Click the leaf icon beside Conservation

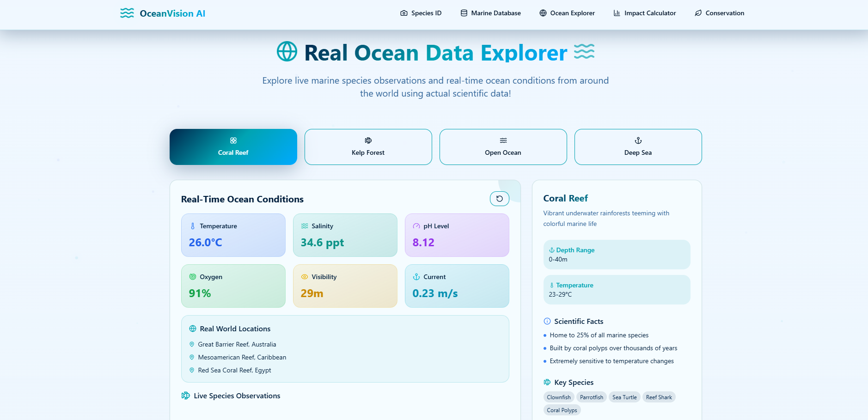click(x=698, y=13)
